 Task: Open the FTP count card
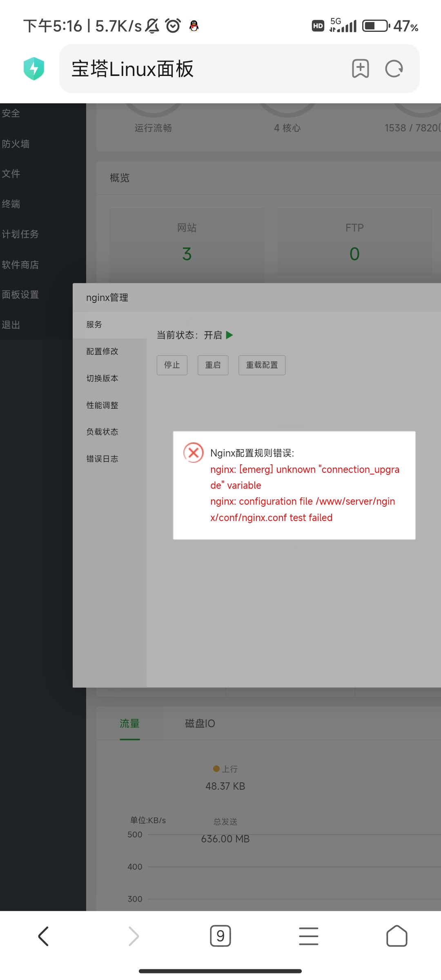coord(354,242)
